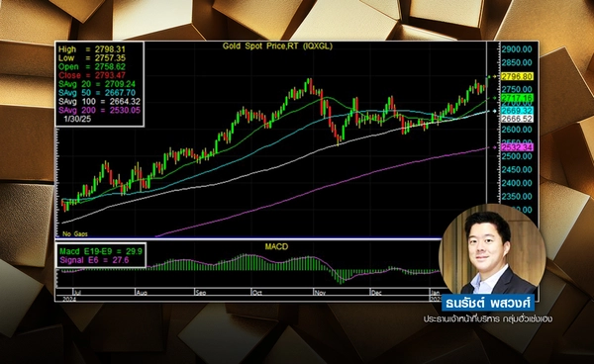The height and width of the screenshot is (364, 594).
Task: Click the cyan 2669.32 price tag
Action: click(x=517, y=111)
